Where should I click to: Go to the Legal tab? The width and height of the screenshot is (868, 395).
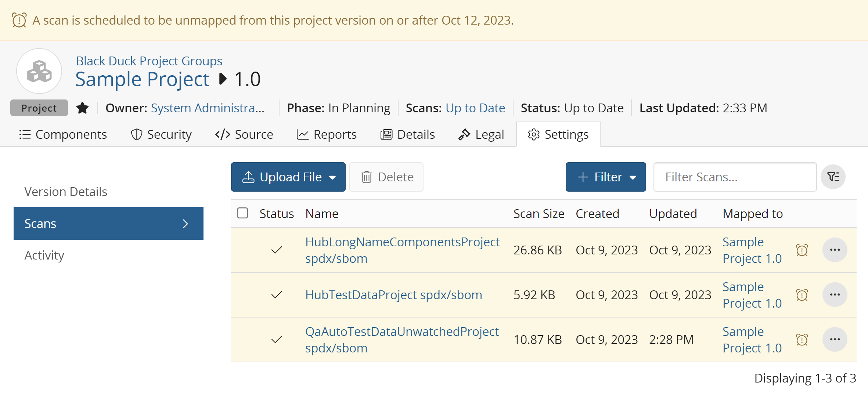pos(481,135)
